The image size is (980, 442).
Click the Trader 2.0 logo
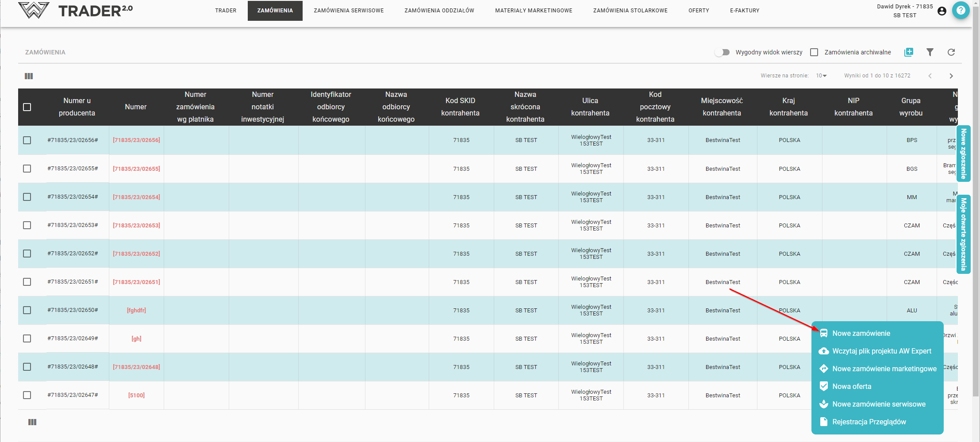coord(75,11)
